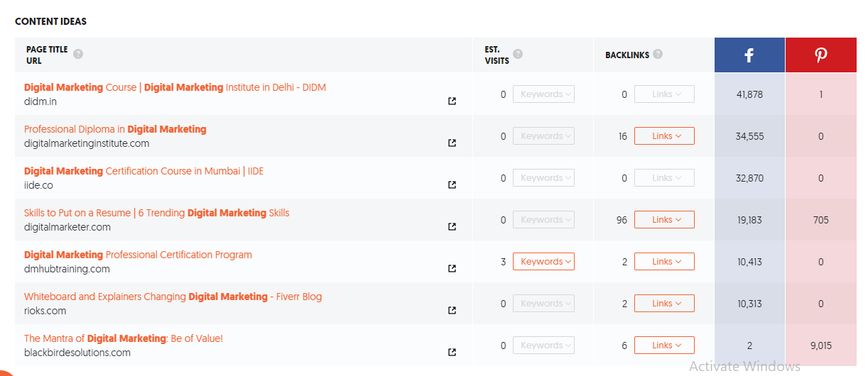
Task: Open external link icon for digitalmarketinginstitute.com
Action: click(452, 143)
